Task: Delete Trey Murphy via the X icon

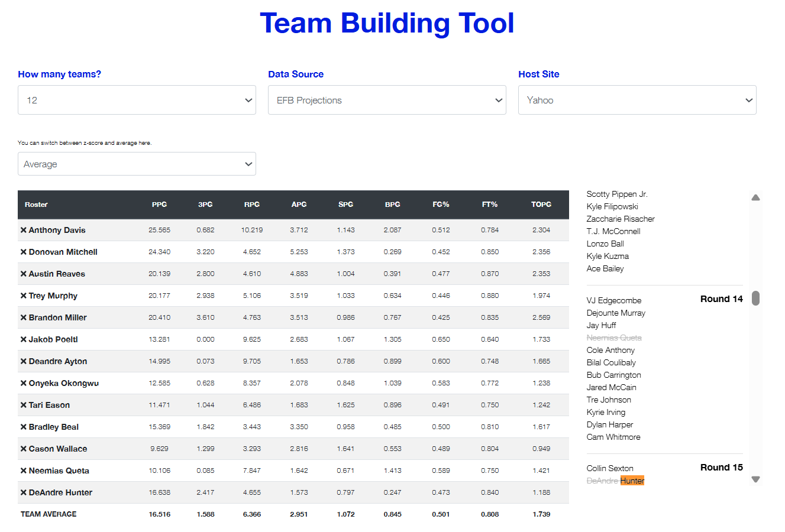Action: (24, 296)
